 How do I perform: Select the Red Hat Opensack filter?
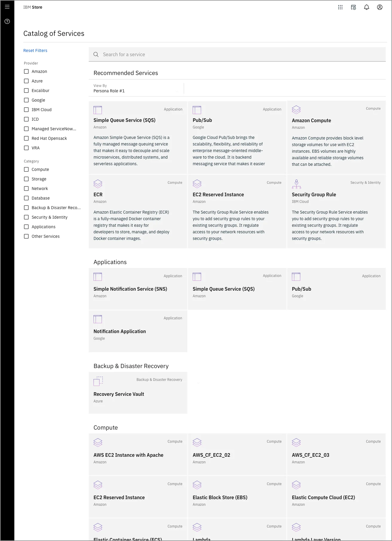[26, 138]
